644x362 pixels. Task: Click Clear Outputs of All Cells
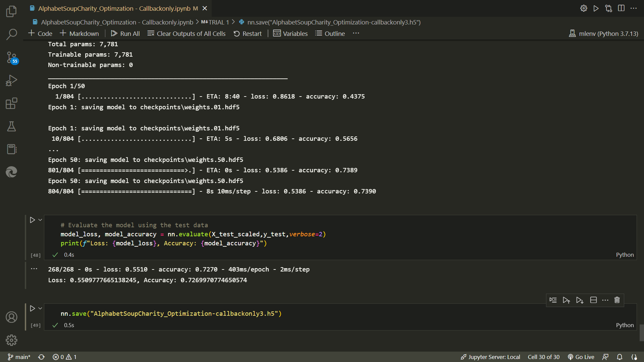coord(186,34)
